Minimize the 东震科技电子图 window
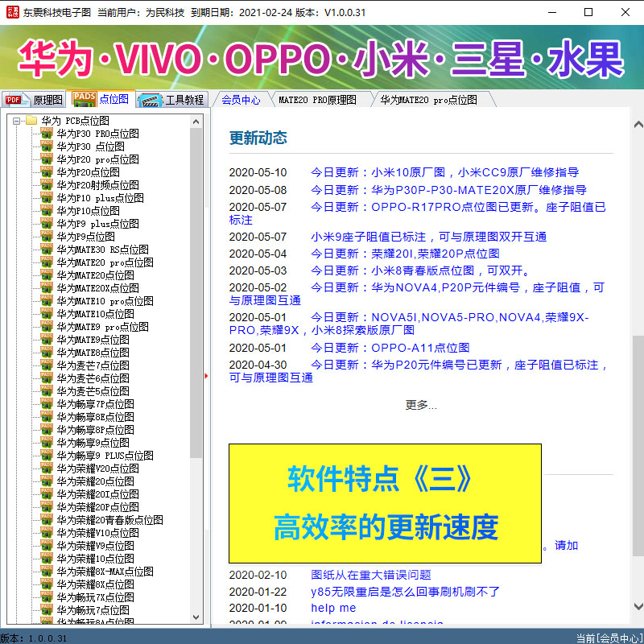 pyautogui.click(x=552, y=12)
